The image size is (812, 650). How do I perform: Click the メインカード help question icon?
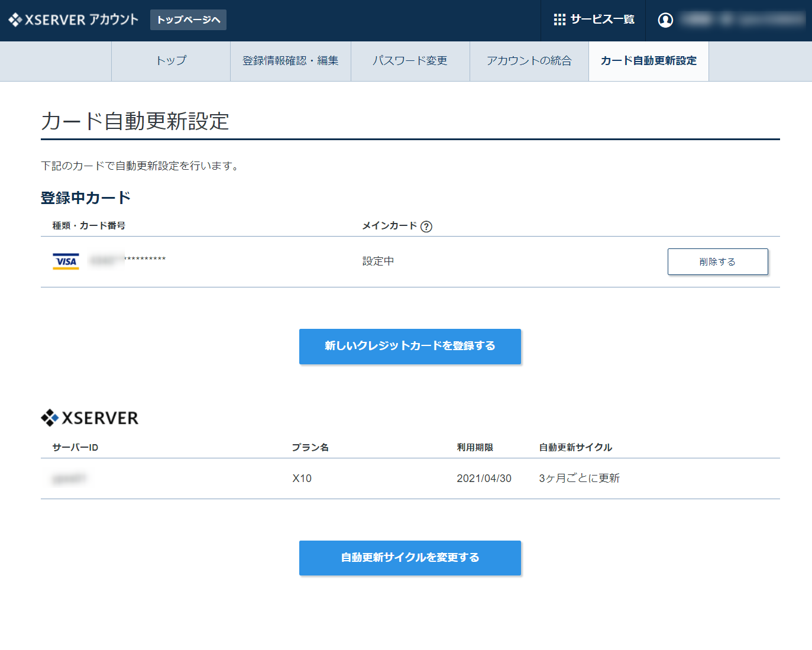426,227
